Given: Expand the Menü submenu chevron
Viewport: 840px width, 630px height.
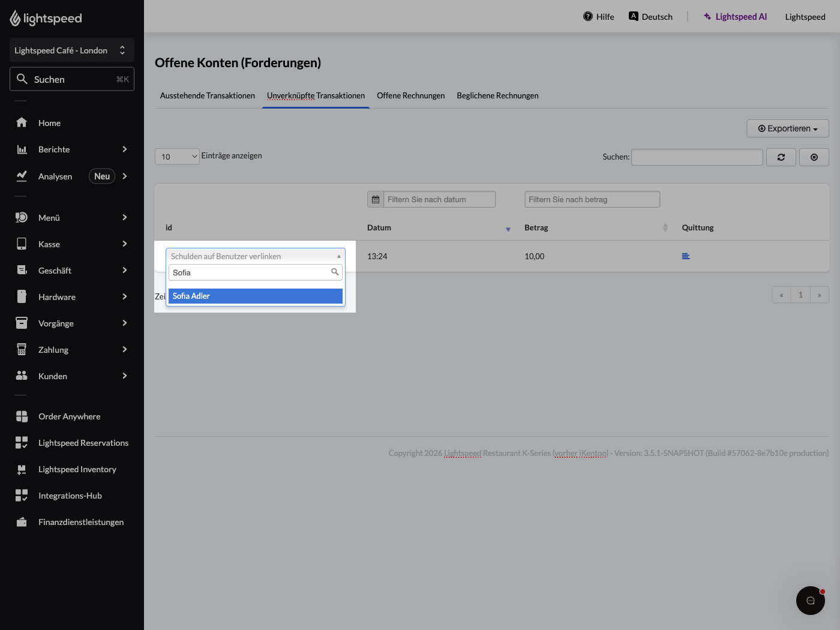Looking at the screenshot, I should point(125,217).
